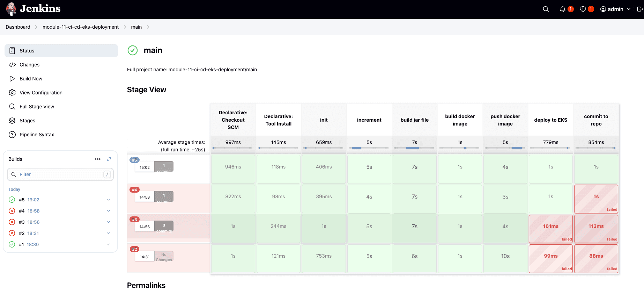The width and height of the screenshot is (644, 294).
Task: Open the notifications bell icon
Action: point(562,9)
